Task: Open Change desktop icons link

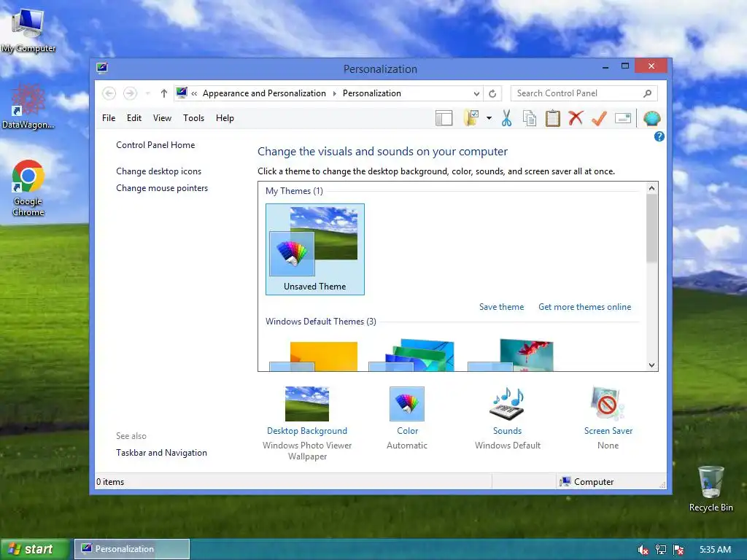Action: (x=158, y=171)
